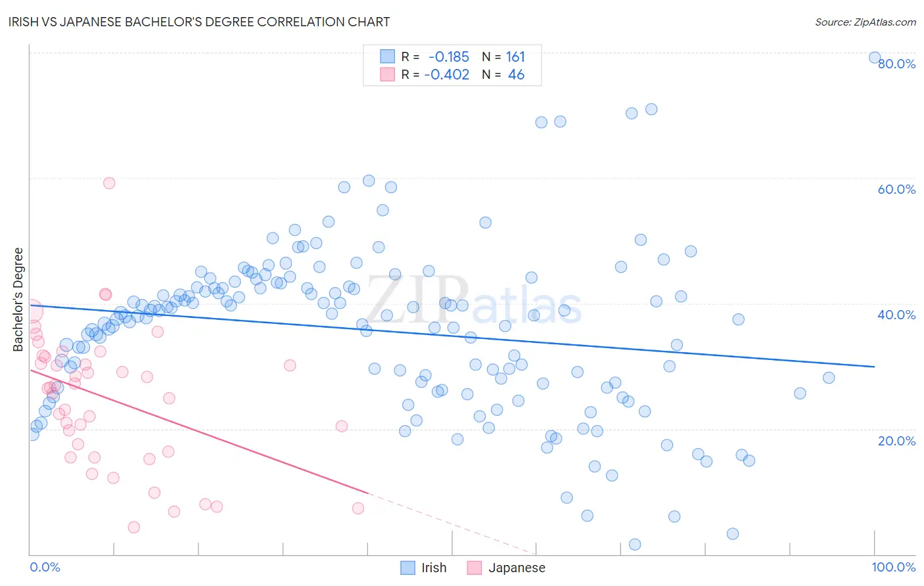Click the ZIPatlas watermark in chart center

click(473, 300)
